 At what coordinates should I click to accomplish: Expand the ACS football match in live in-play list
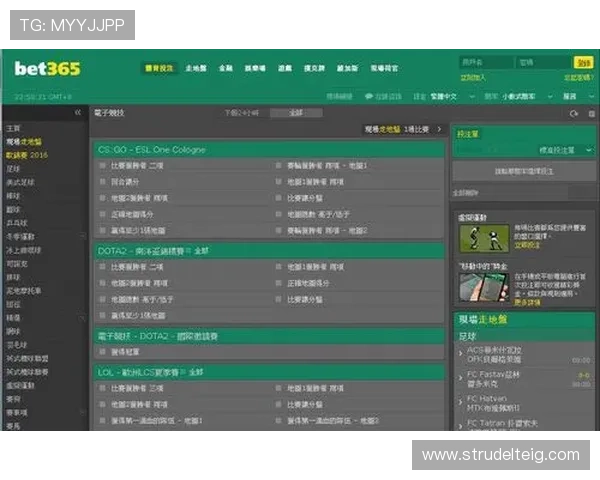pyautogui.click(x=460, y=354)
